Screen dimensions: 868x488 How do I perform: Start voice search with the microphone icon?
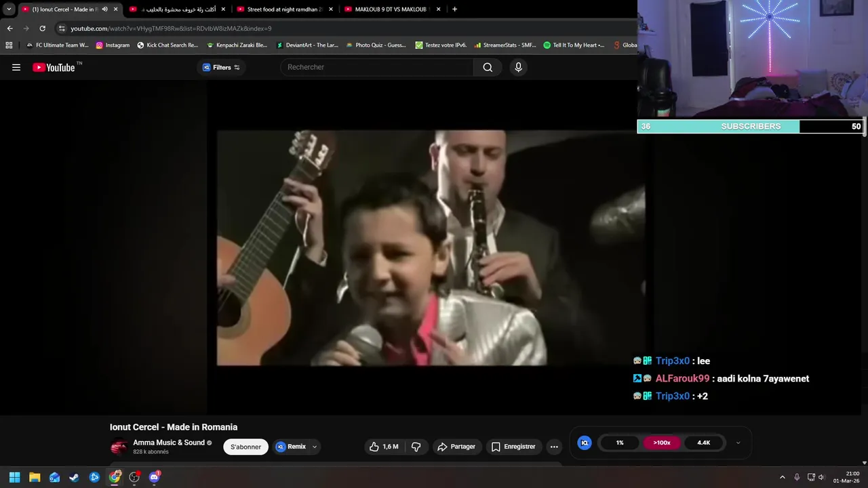[x=518, y=67]
